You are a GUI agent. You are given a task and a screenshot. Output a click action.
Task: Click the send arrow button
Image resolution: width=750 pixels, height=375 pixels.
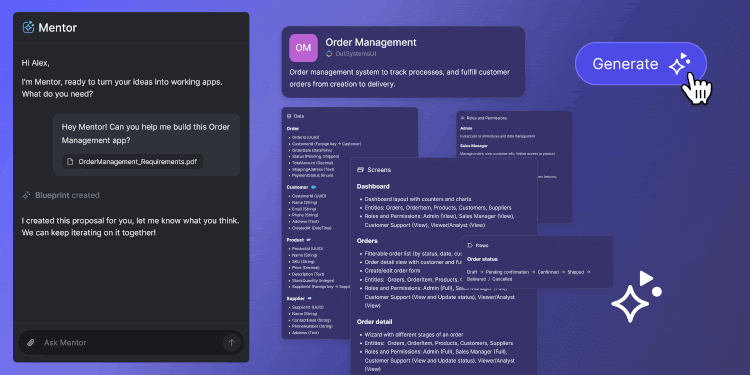pos(232,342)
